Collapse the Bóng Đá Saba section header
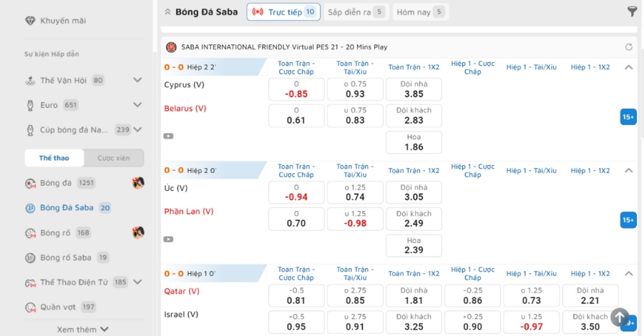644x336 pixels. pyautogui.click(x=167, y=12)
